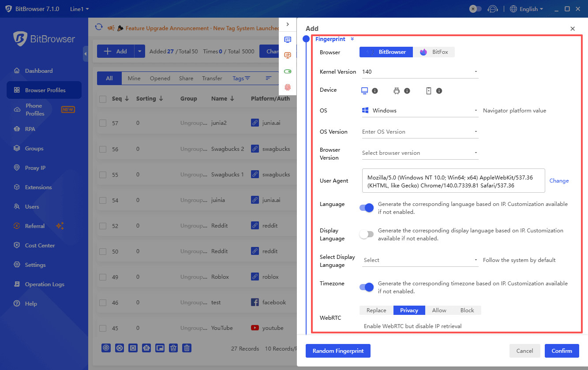
Task: Click the Cancel button
Action: (524, 351)
